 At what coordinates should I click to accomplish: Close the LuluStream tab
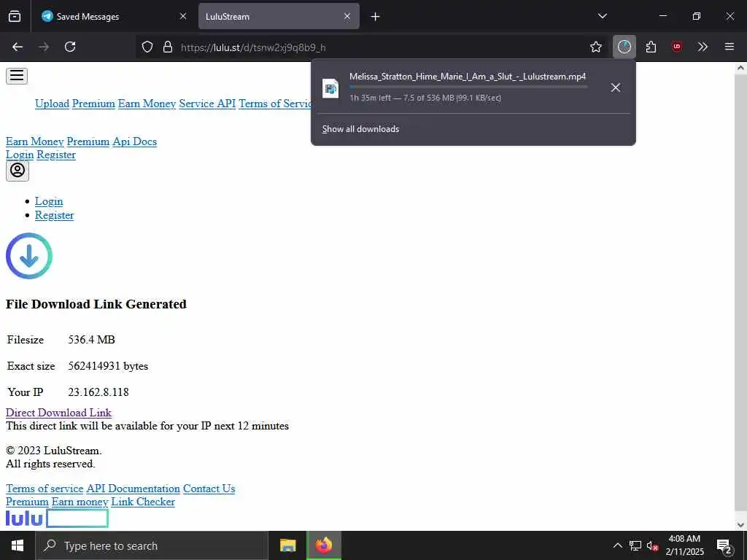pyautogui.click(x=347, y=16)
